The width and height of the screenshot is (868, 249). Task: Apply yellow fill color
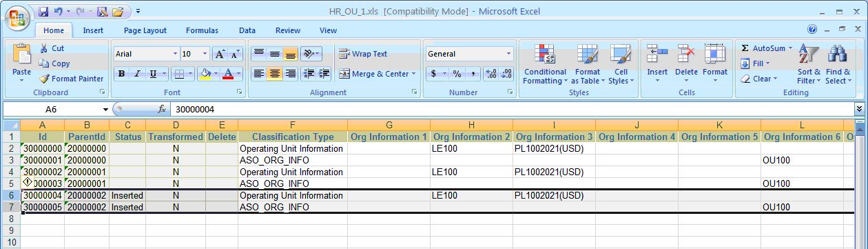pyautogui.click(x=205, y=74)
